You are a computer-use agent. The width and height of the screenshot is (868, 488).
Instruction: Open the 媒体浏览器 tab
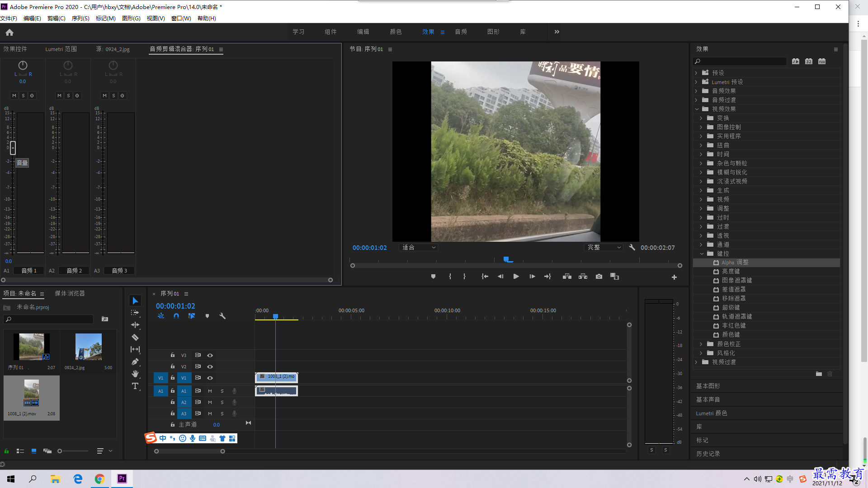pyautogui.click(x=70, y=293)
